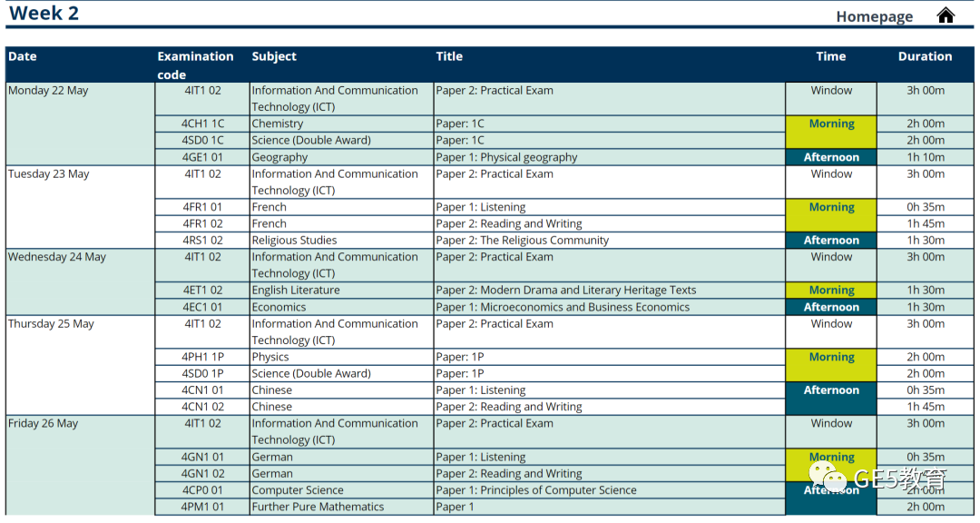Click exam code '4GN1 02'
Image resolution: width=980 pixels, height=523 pixels.
(x=202, y=474)
